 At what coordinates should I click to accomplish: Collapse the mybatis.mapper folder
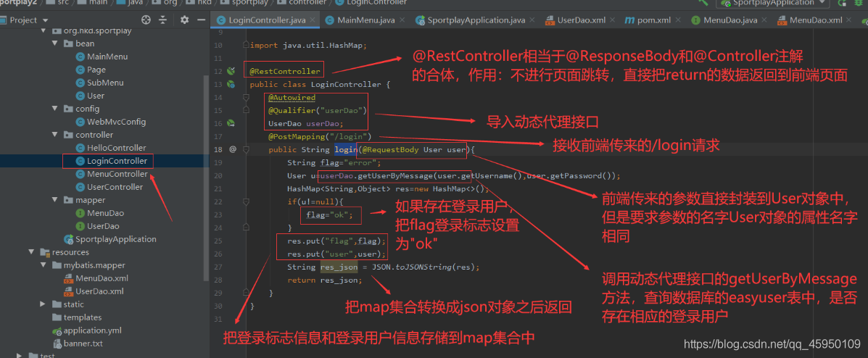point(44,265)
